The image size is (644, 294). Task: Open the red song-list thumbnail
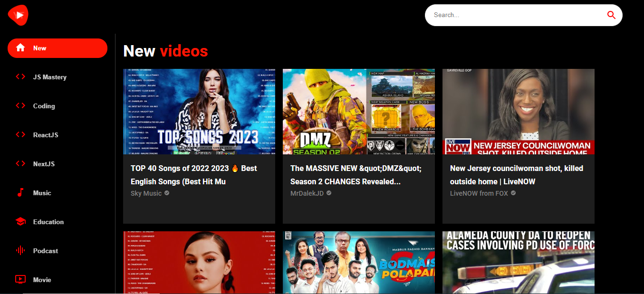(199, 263)
